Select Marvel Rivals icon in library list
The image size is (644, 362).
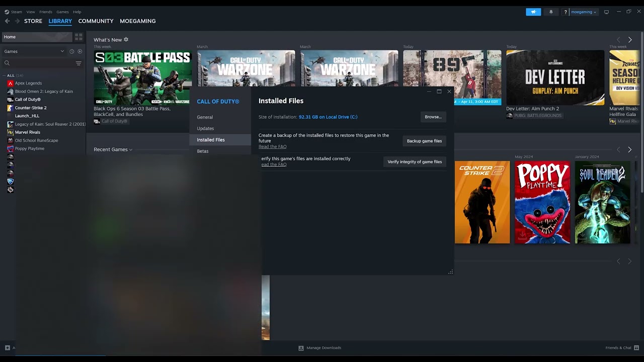[10, 132]
